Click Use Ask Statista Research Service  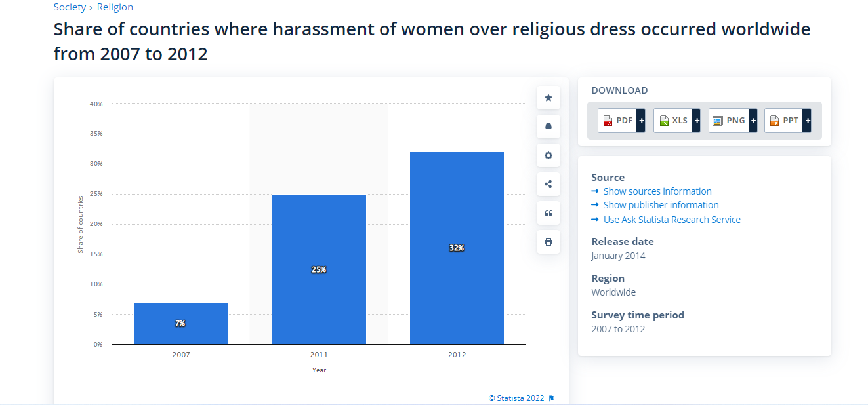pos(671,220)
